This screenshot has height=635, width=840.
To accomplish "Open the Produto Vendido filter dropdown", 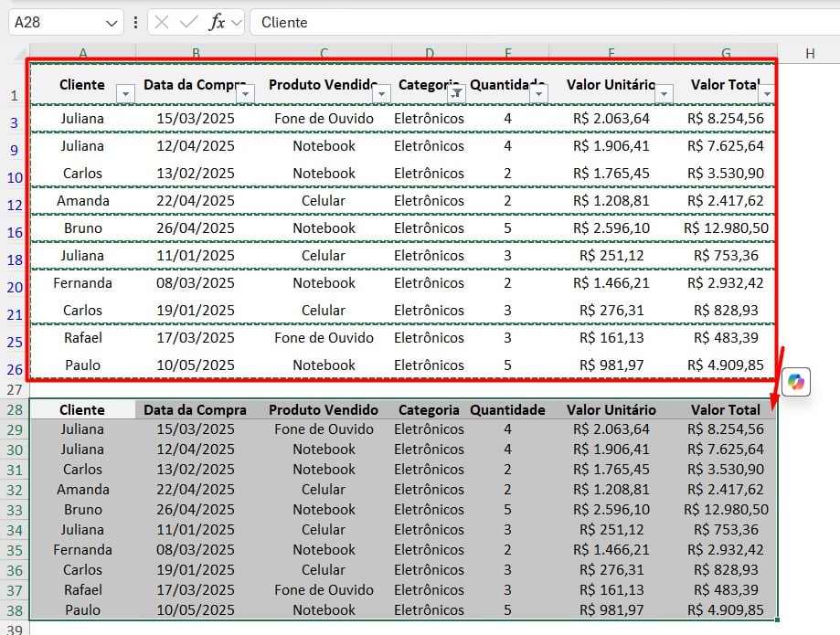I will pos(381,94).
